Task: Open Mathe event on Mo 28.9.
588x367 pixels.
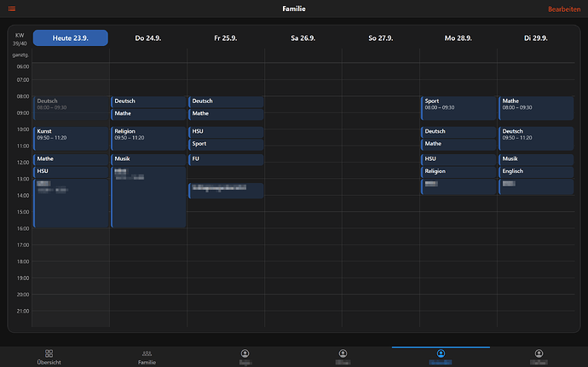Action: [458, 144]
